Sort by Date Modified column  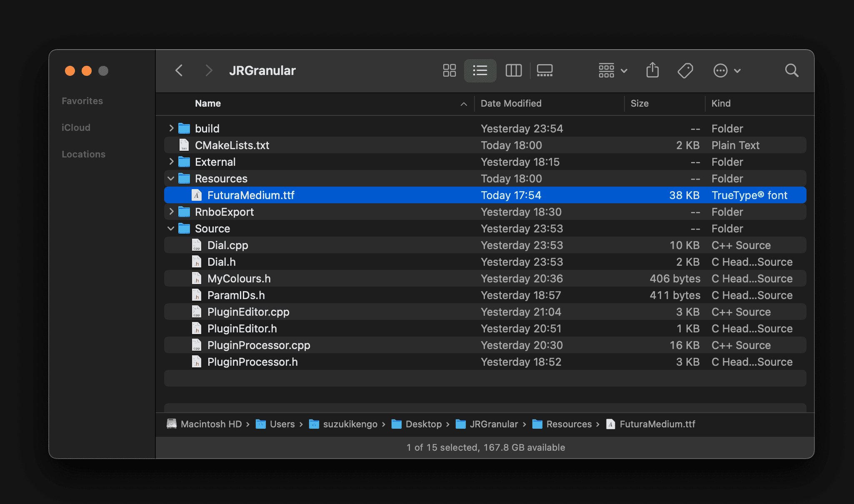[x=511, y=103]
